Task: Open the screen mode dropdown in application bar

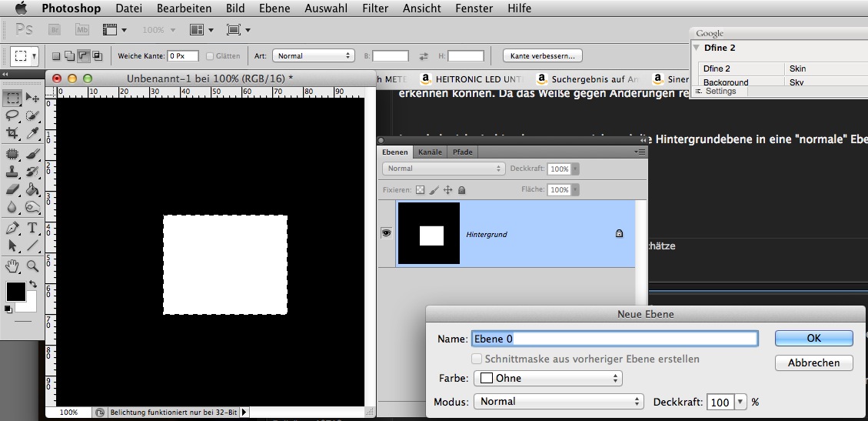Action: (x=238, y=30)
